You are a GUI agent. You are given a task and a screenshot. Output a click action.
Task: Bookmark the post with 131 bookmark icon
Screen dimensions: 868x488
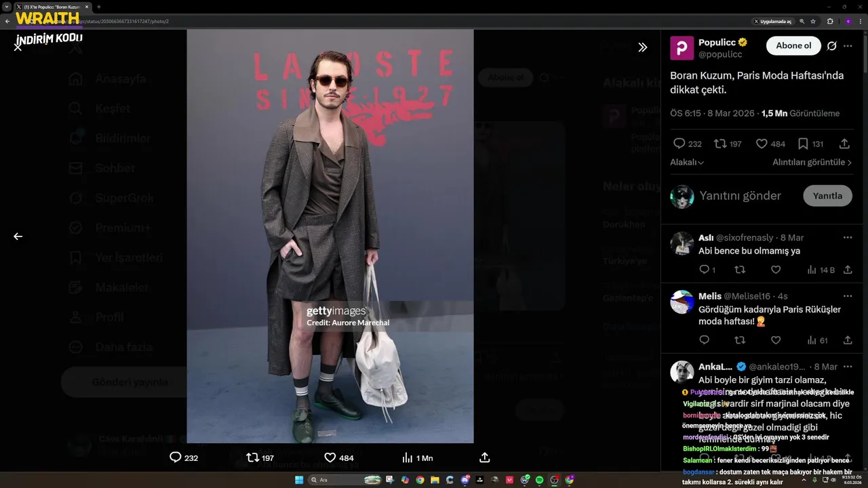803,144
